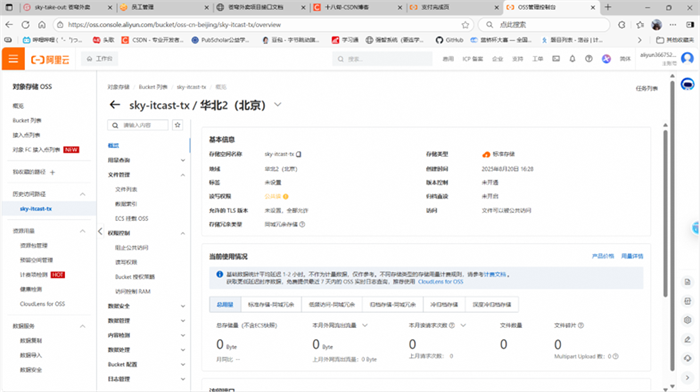The height and width of the screenshot is (392, 700).
Task: Refresh the browser page
Action: (25, 25)
